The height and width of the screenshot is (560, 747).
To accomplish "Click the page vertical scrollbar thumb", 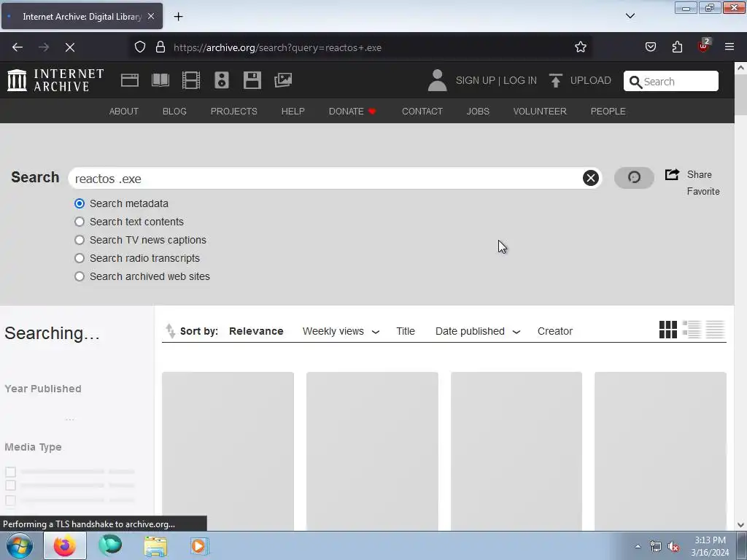I will click(x=740, y=95).
